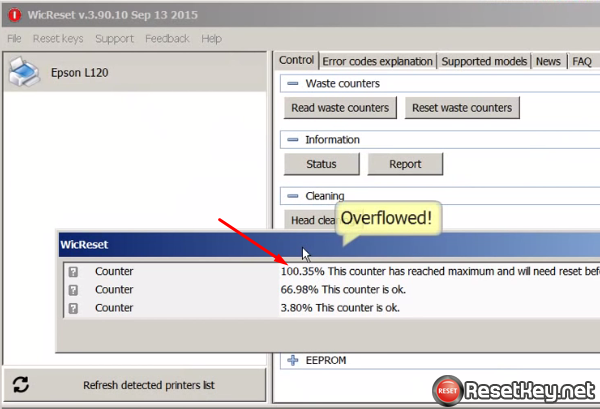Open the File menu

tap(14, 39)
